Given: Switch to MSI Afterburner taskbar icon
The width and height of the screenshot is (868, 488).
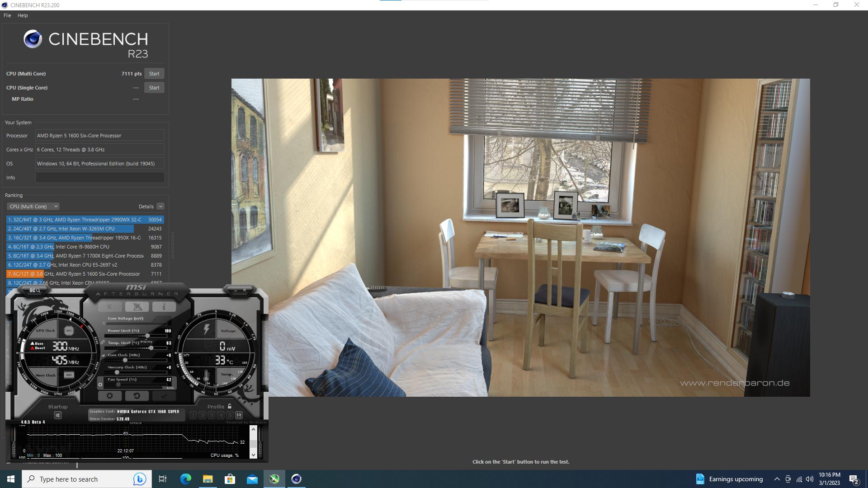Looking at the screenshot, I should pos(274,479).
